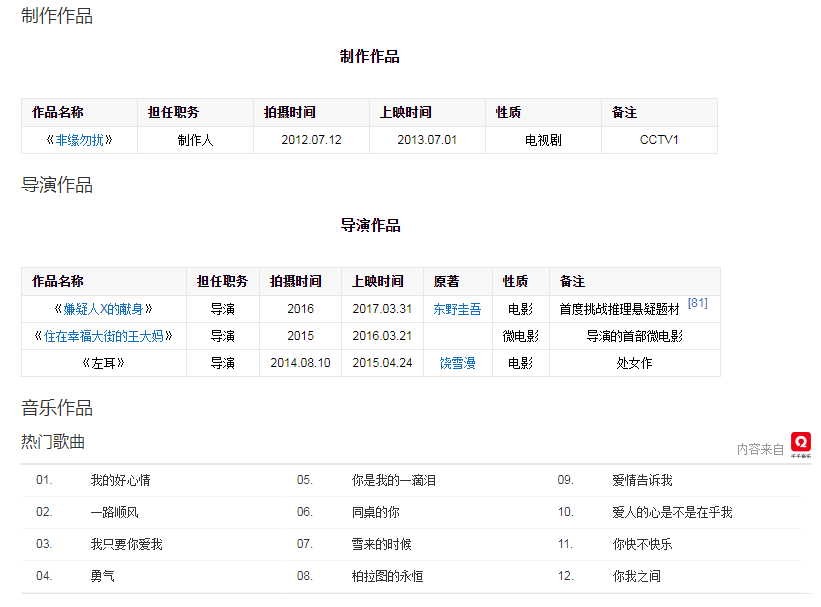Select song 09 爱情告诉我

[642, 480]
